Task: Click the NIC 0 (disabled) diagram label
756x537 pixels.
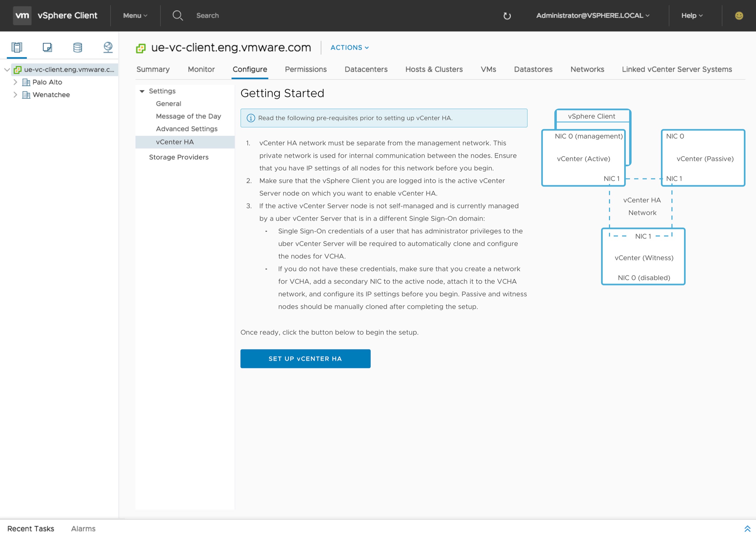Action: pyautogui.click(x=644, y=278)
